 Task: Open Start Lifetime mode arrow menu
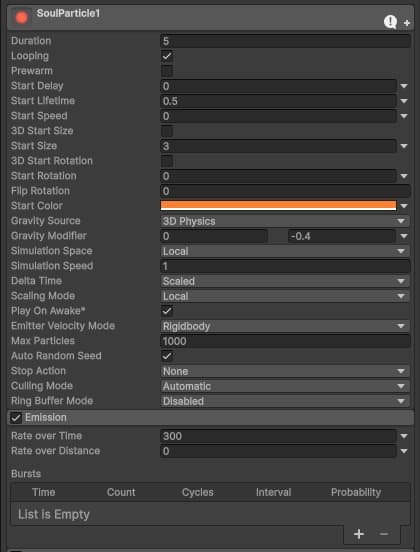(404, 101)
